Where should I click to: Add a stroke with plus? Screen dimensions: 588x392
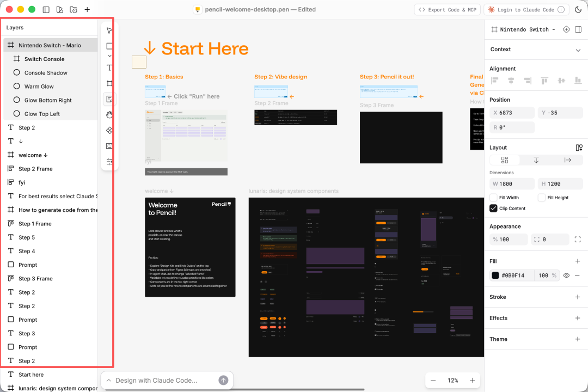coord(578,297)
